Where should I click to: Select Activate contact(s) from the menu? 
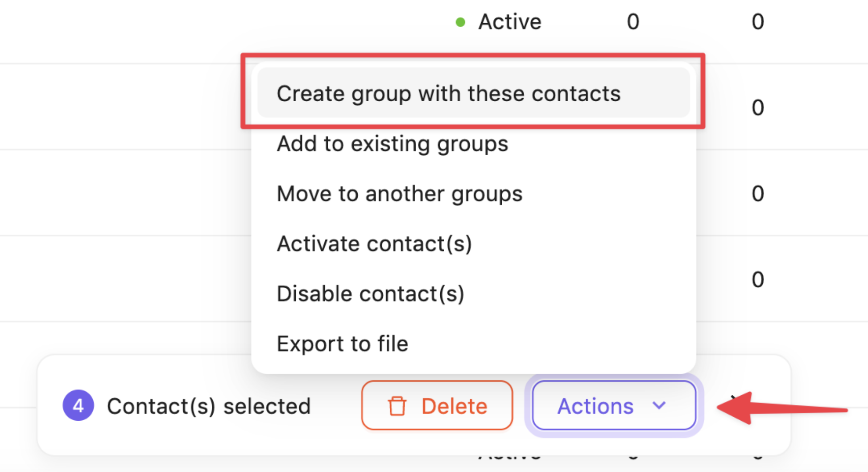point(374,244)
